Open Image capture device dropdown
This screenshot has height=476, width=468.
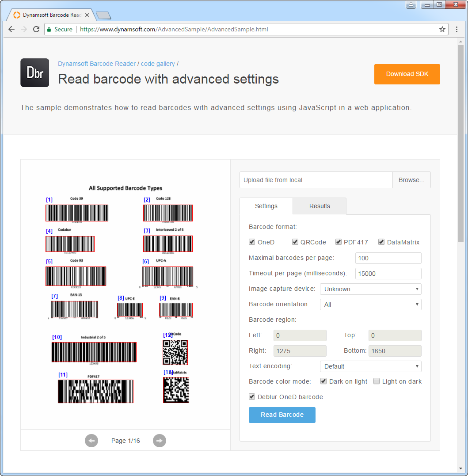[x=370, y=289]
